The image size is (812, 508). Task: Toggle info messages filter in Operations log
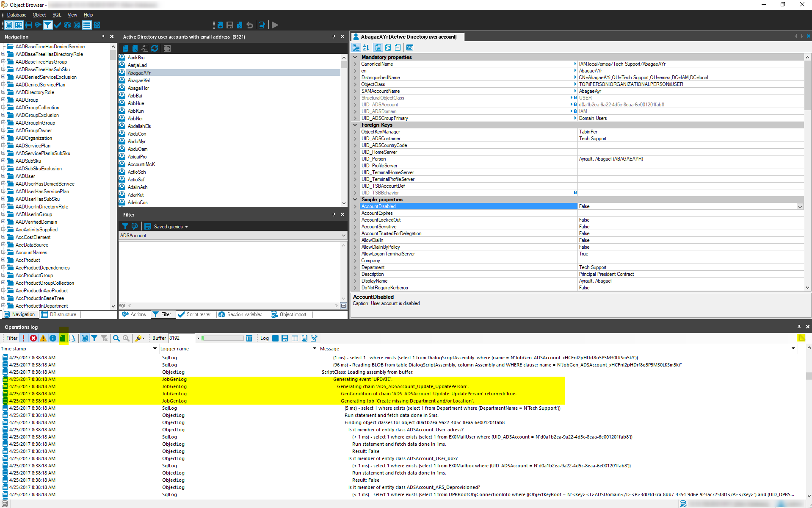pyautogui.click(x=53, y=338)
